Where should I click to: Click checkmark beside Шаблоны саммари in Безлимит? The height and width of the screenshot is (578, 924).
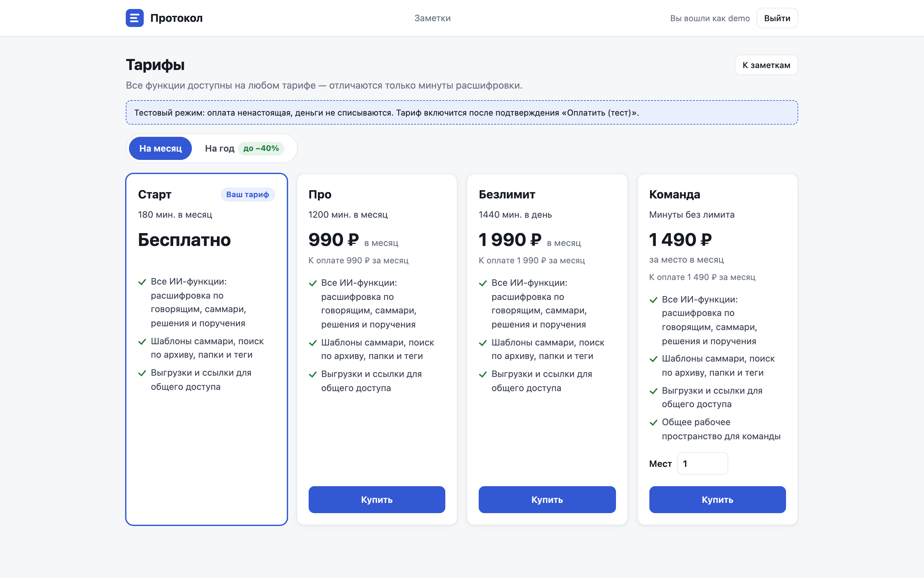coord(483,343)
